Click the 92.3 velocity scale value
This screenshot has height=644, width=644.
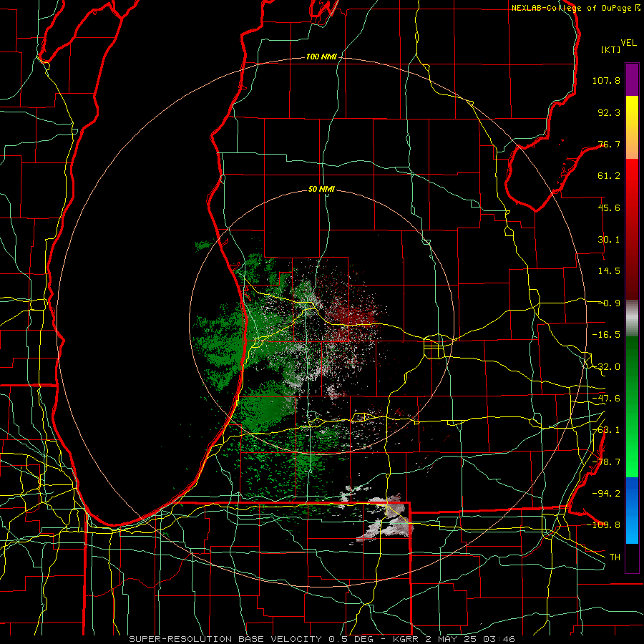[x=609, y=112]
